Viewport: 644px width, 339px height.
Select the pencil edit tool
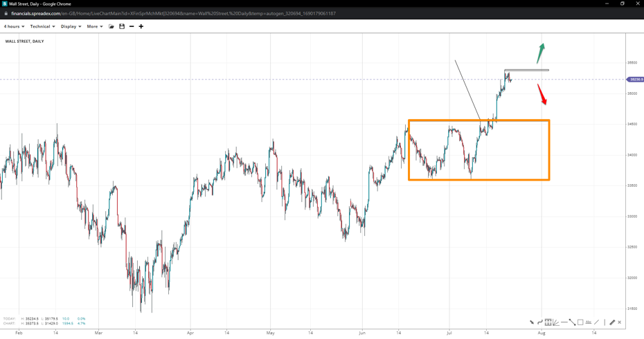tap(612, 322)
